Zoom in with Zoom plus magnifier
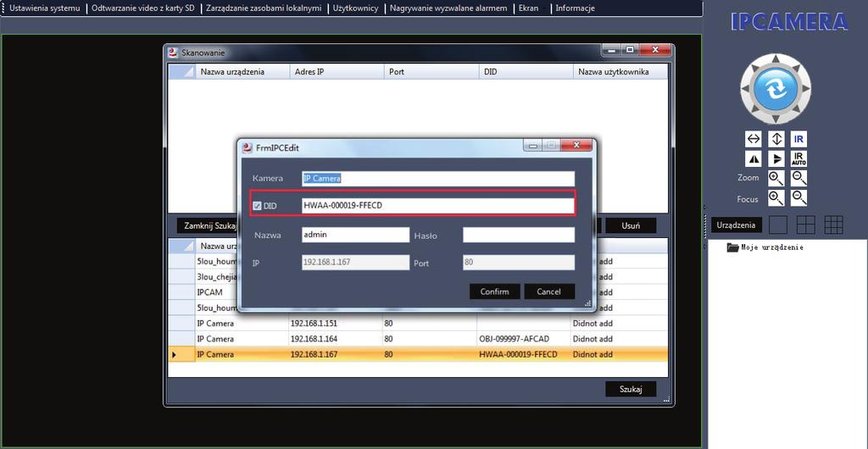Image resolution: width=868 pixels, height=449 pixels. tap(776, 178)
